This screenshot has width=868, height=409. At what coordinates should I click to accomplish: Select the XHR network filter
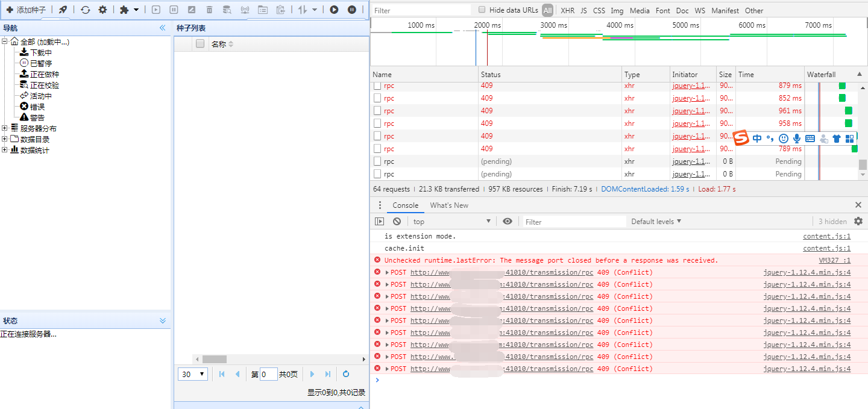(567, 10)
